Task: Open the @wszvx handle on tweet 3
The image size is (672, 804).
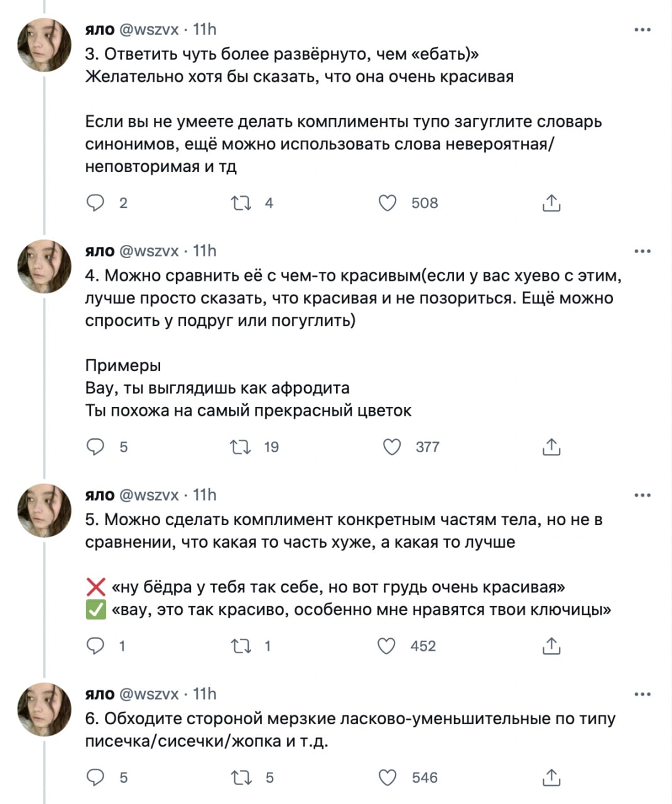Action: (149, 30)
